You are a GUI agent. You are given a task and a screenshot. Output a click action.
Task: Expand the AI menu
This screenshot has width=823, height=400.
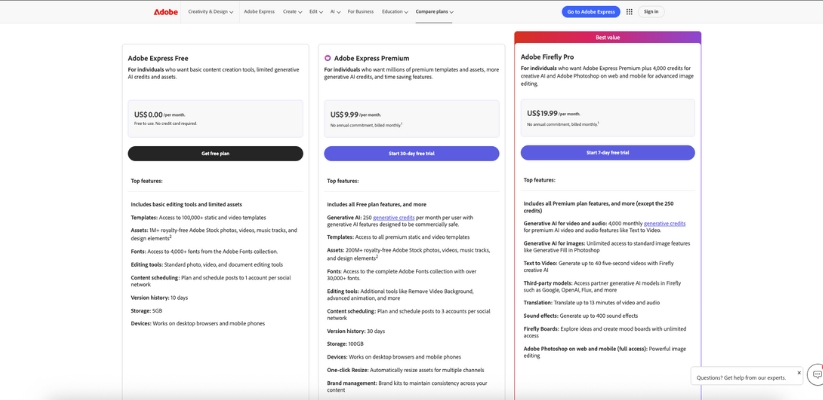click(x=335, y=12)
